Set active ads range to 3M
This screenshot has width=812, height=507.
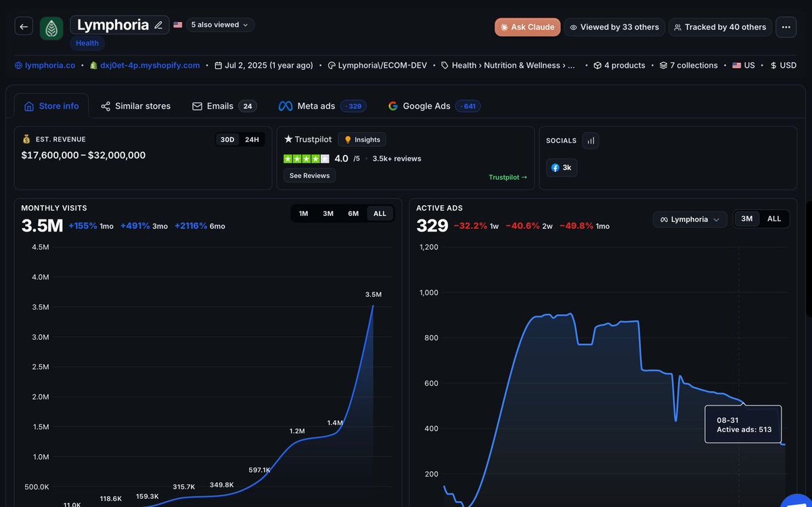pos(747,219)
